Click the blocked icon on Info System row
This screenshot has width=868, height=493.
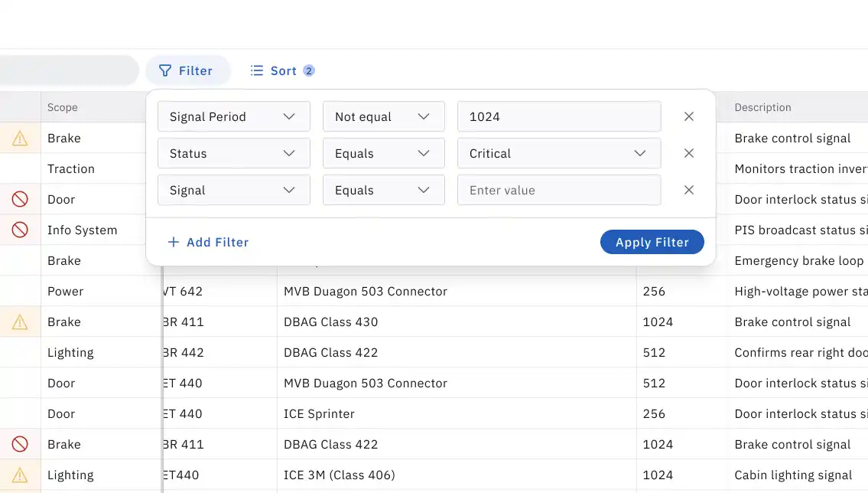[20, 230]
